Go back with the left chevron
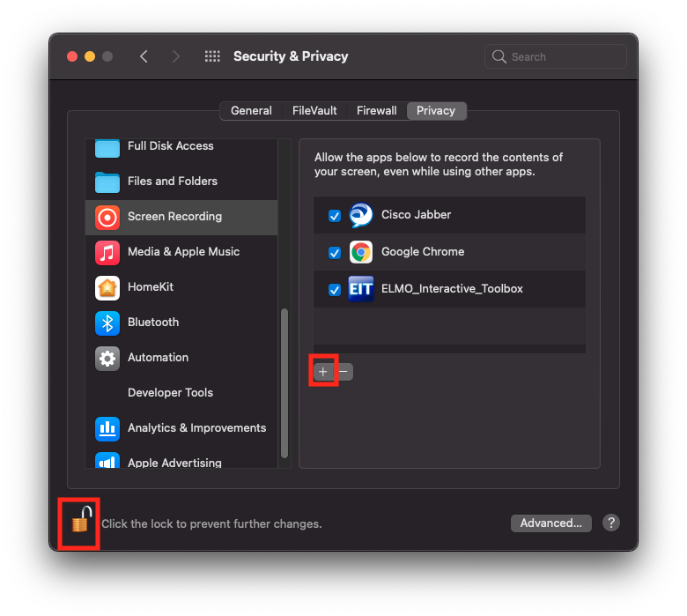 (x=144, y=56)
